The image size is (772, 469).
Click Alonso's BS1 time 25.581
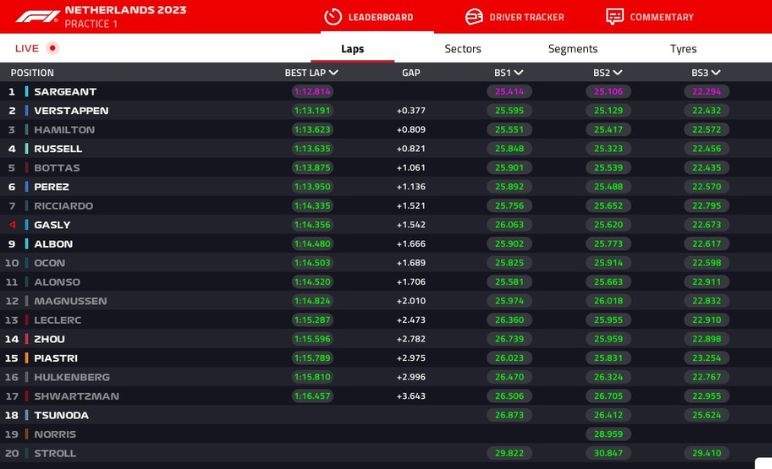[509, 282]
